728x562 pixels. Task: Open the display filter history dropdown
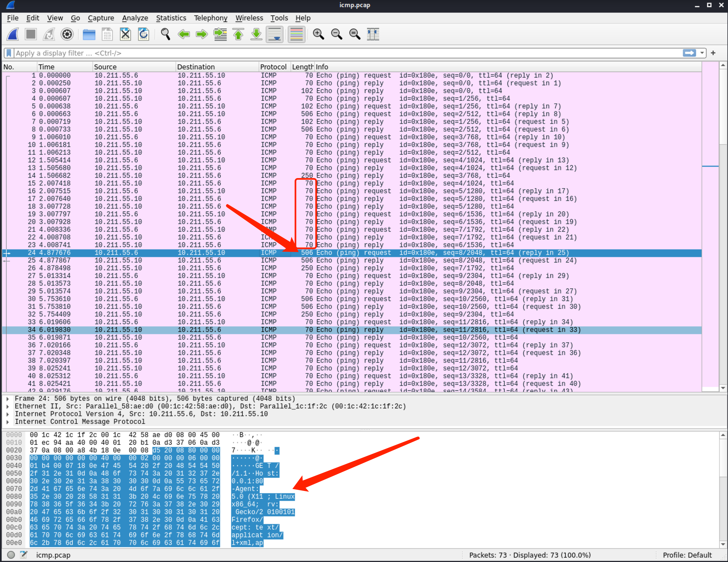[x=702, y=53]
